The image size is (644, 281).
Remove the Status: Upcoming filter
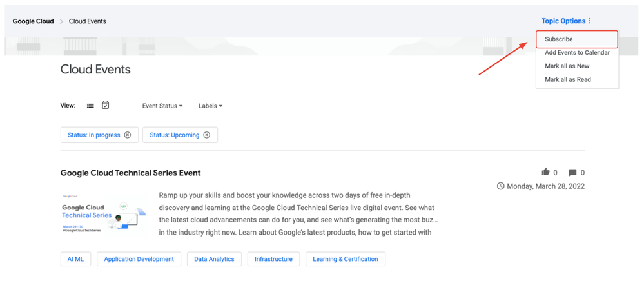tap(206, 135)
